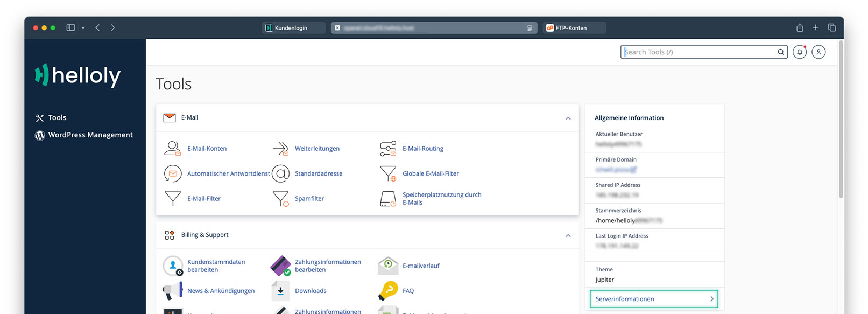Open WordPress Management in the sidebar
This screenshot has width=868, height=314.
pos(90,135)
